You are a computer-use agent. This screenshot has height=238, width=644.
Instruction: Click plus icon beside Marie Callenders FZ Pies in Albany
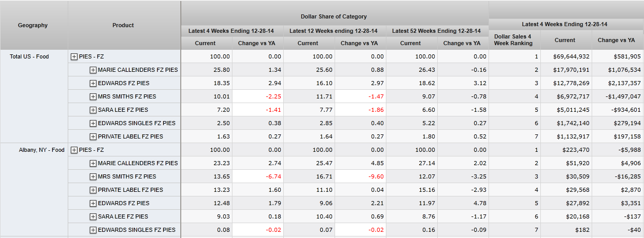point(93,163)
